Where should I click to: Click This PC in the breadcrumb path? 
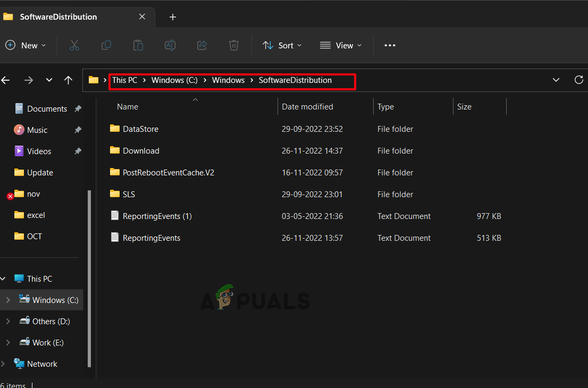click(x=125, y=80)
